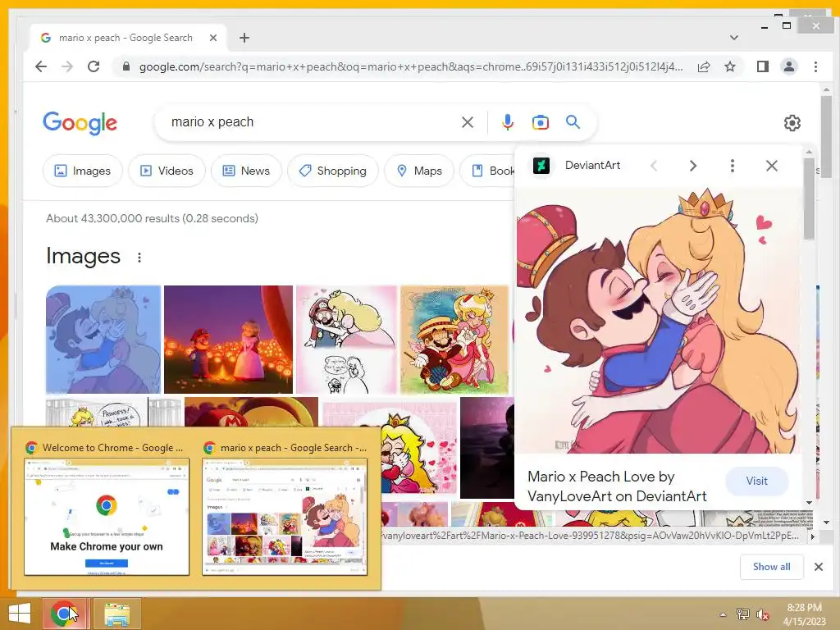
Task: Close the downloads bar with the X
Action: pyautogui.click(x=819, y=567)
